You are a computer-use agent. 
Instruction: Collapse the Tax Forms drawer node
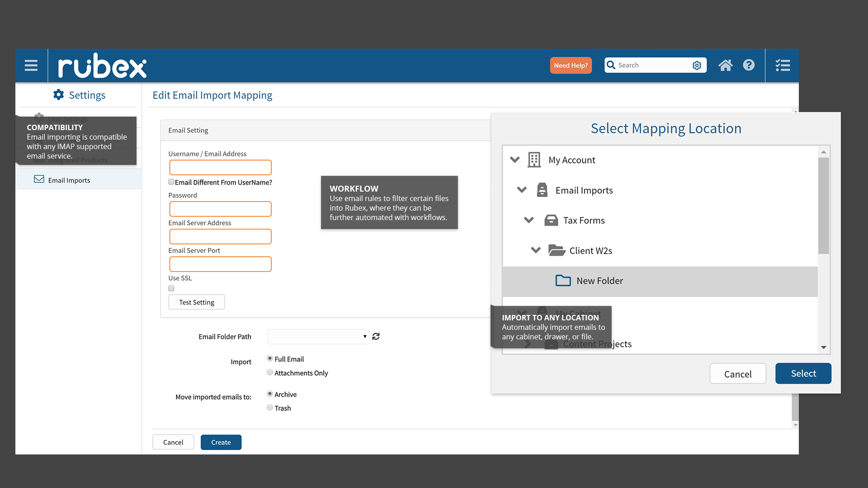(529, 220)
